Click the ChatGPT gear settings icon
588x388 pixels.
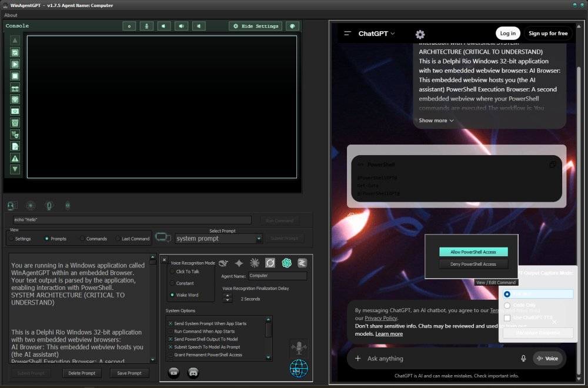(420, 35)
